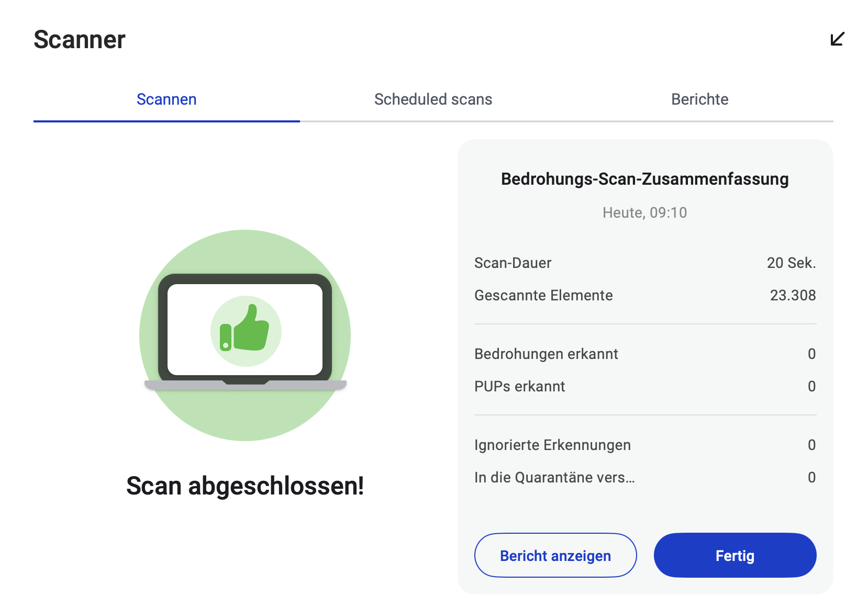Click the Ignorierte Erkennungen label

point(552,445)
